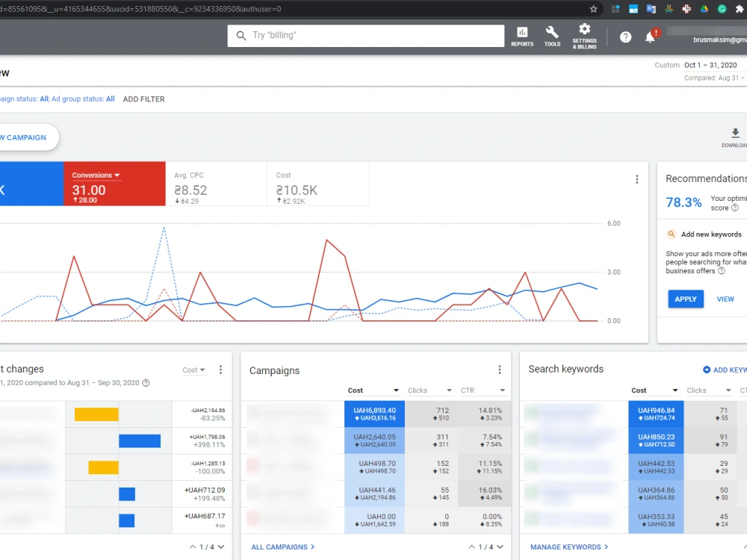747x560 pixels.
Task: Open the MANAGE KEYWORDS link
Action: click(x=569, y=547)
